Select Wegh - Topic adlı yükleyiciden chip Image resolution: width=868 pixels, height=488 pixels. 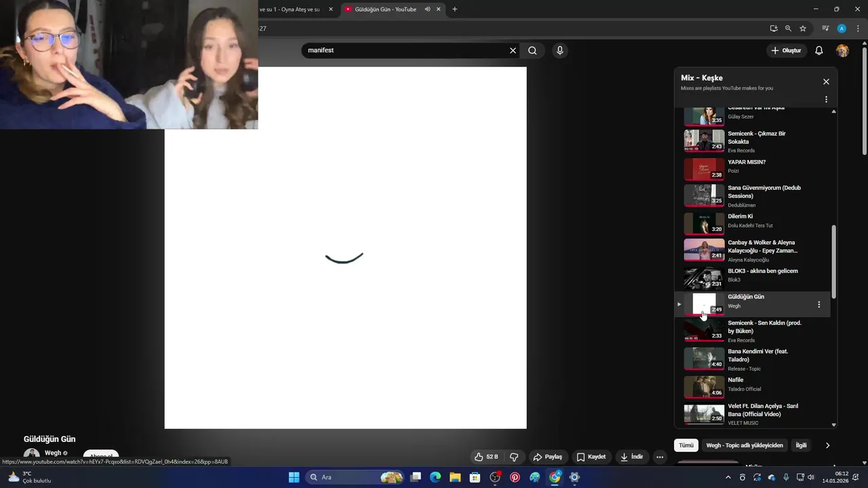tap(745, 445)
